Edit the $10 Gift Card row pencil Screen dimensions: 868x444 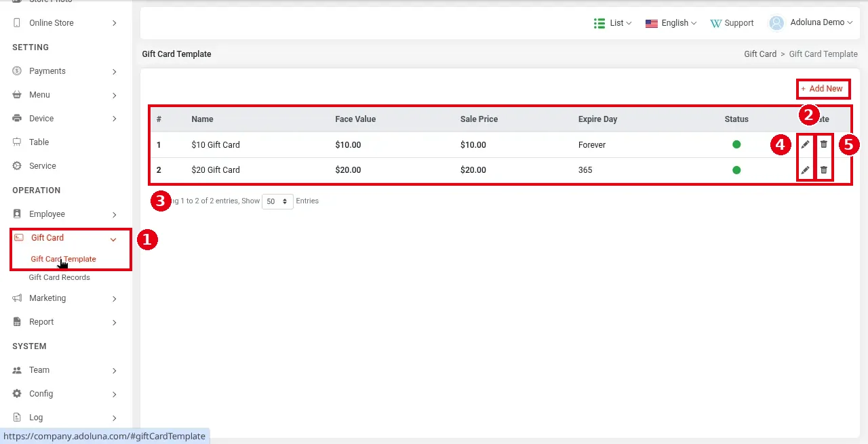(805, 144)
